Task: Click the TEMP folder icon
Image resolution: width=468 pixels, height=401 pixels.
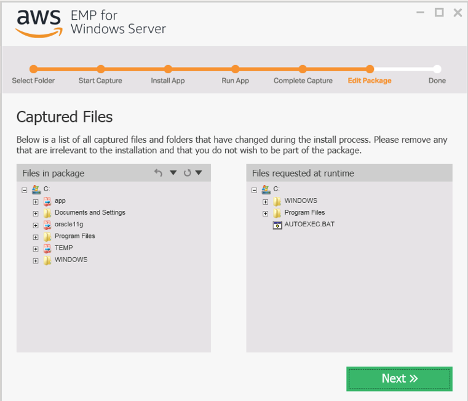Action: pos(47,248)
